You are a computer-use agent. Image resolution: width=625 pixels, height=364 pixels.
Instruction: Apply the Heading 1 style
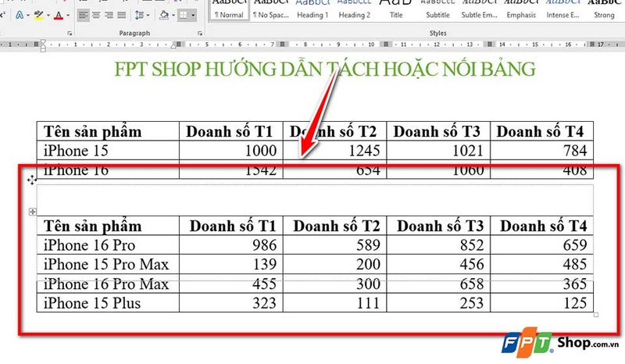tap(312, 9)
